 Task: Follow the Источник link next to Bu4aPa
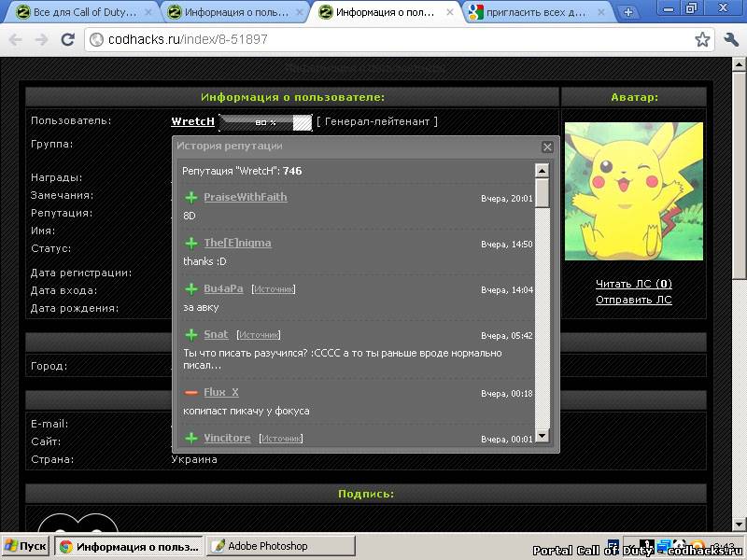point(274,289)
